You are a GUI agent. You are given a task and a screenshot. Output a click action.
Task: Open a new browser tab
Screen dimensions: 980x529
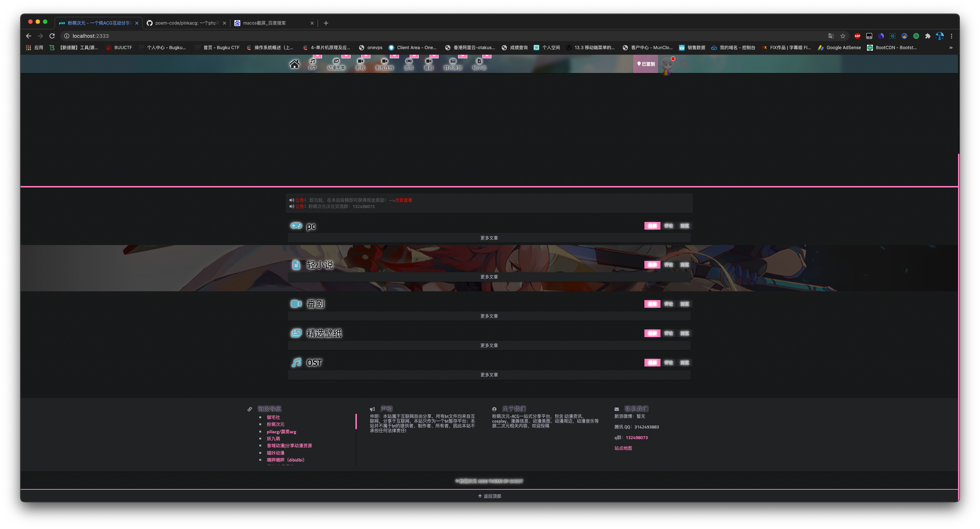pyautogui.click(x=326, y=23)
